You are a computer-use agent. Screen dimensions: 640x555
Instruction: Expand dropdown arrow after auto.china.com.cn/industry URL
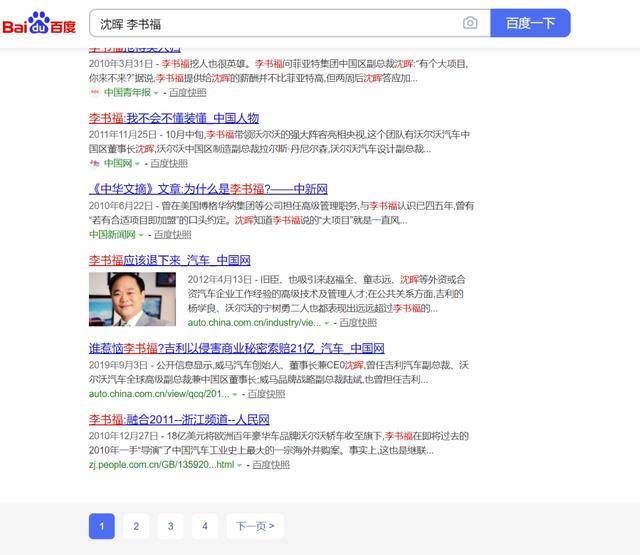click(x=327, y=323)
